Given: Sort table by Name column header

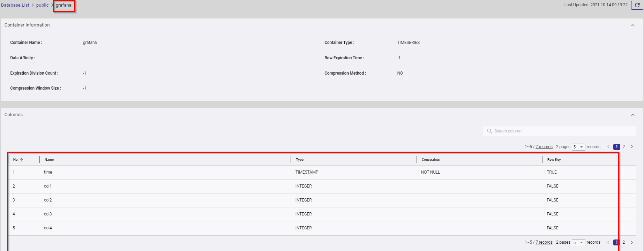Looking at the screenshot, I should pyautogui.click(x=49, y=160).
